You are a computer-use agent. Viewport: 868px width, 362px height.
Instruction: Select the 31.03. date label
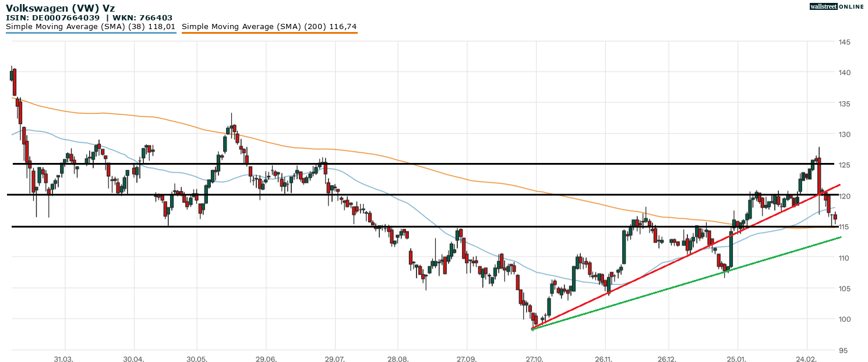coord(65,359)
